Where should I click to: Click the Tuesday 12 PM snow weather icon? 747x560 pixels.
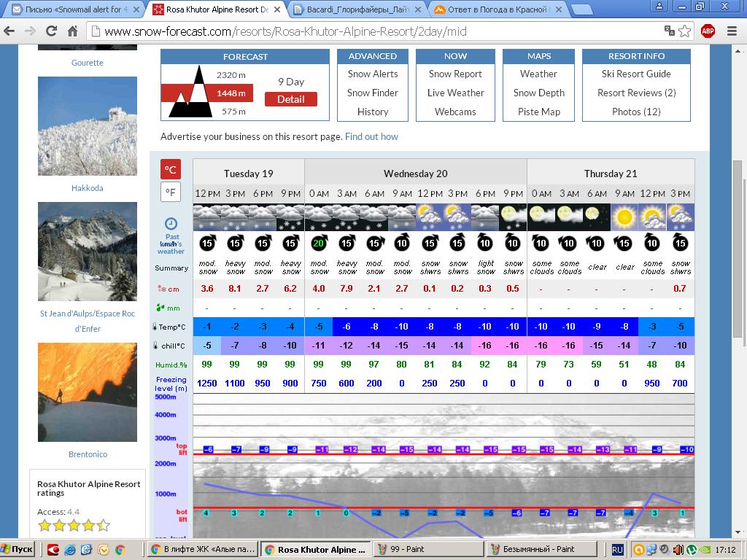click(x=207, y=217)
